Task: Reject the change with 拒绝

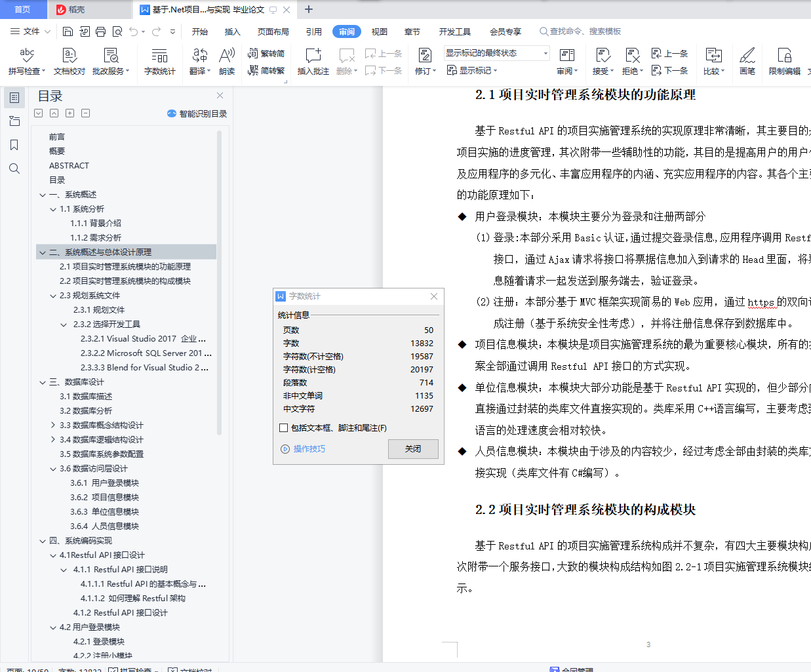Action: pos(632,62)
